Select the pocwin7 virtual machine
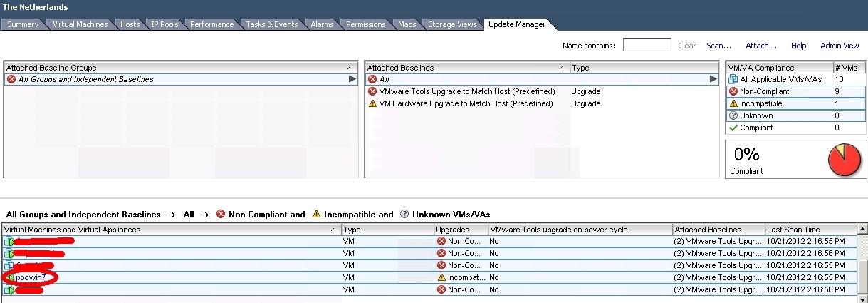The image size is (868, 303). [31, 277]
